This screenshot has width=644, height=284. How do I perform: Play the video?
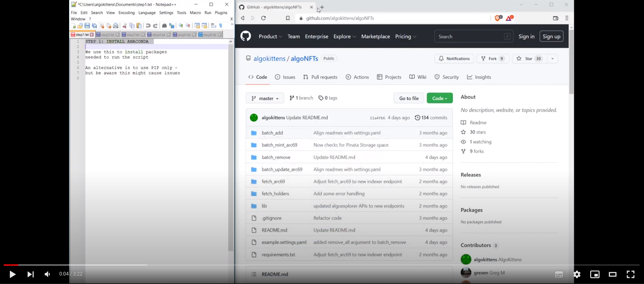coord(13,274)
